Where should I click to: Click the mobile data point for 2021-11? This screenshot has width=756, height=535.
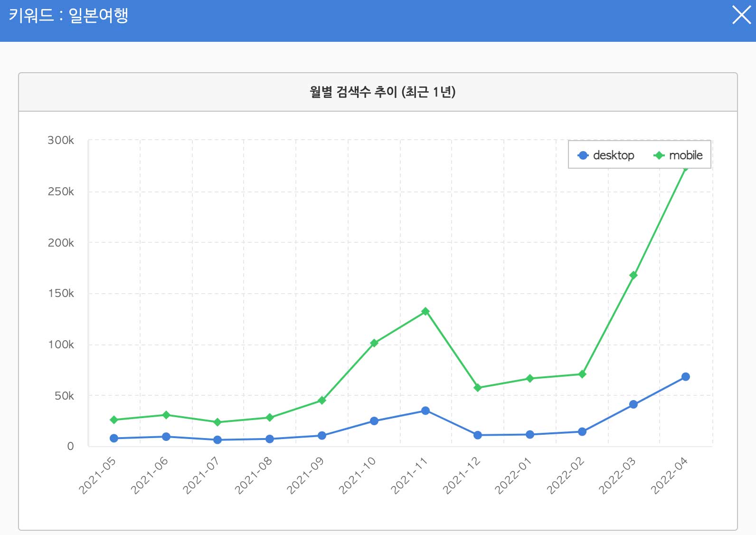click(x=425, y=312)
